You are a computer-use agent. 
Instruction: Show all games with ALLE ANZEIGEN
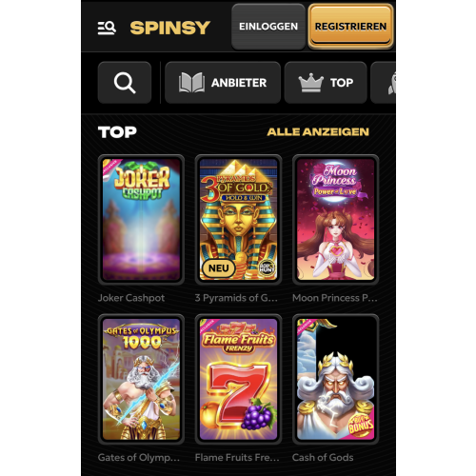[318, 131]
